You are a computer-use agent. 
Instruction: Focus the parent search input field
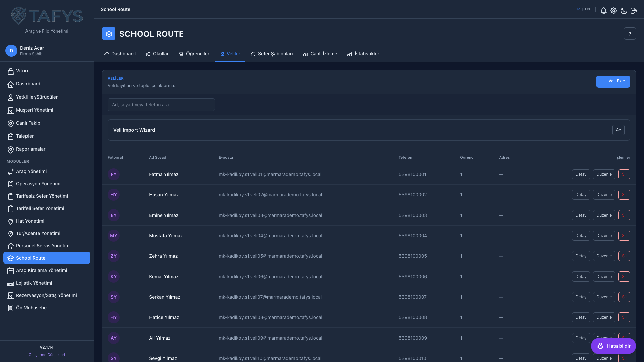pos(161,105)
